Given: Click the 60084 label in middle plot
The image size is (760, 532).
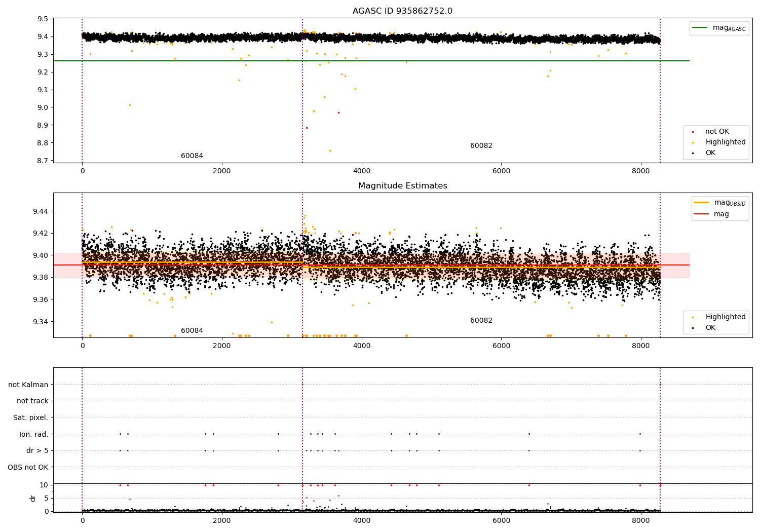Looking at the screenshot, I should (x=192, y=331).
